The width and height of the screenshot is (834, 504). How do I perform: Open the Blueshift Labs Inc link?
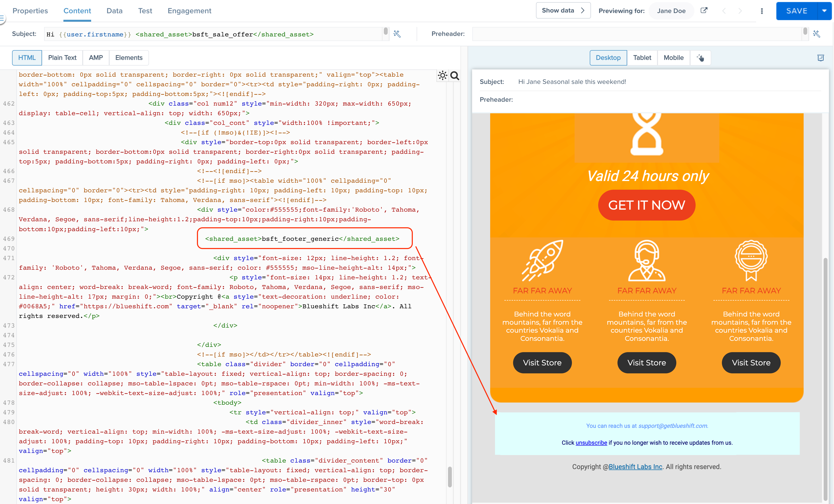[635, 467]
